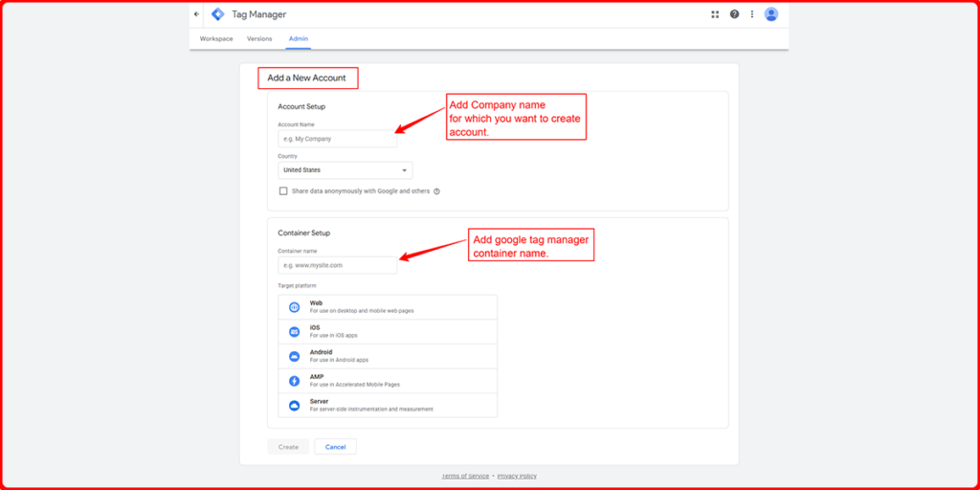Switch to the Versions tab

click(x=259, y=38)
